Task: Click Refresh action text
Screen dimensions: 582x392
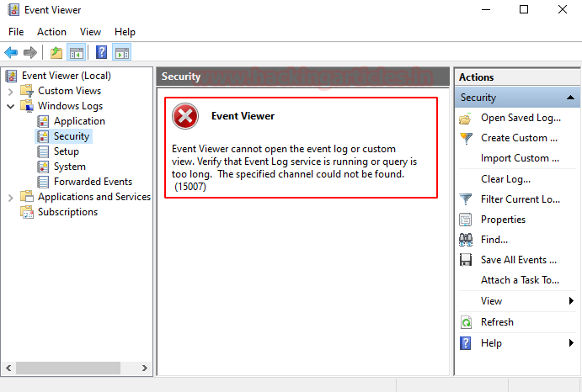Action: (x=498, y=322)
